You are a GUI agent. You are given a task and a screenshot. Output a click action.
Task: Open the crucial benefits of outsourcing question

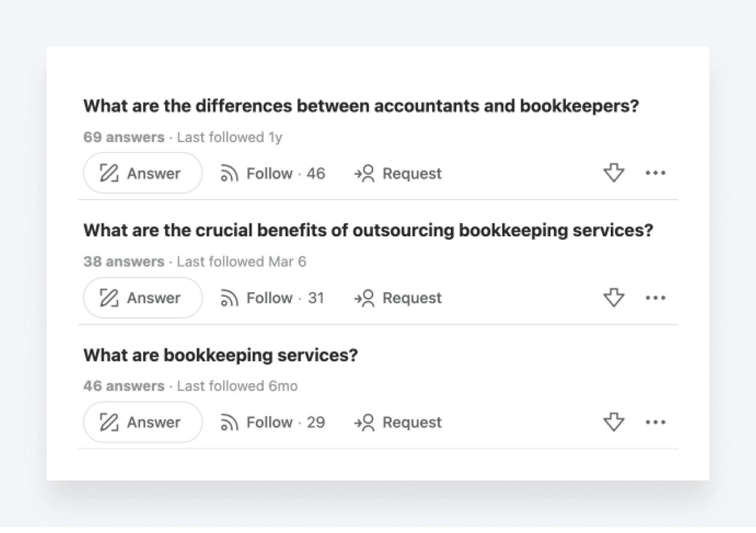(x=368, y=230)
